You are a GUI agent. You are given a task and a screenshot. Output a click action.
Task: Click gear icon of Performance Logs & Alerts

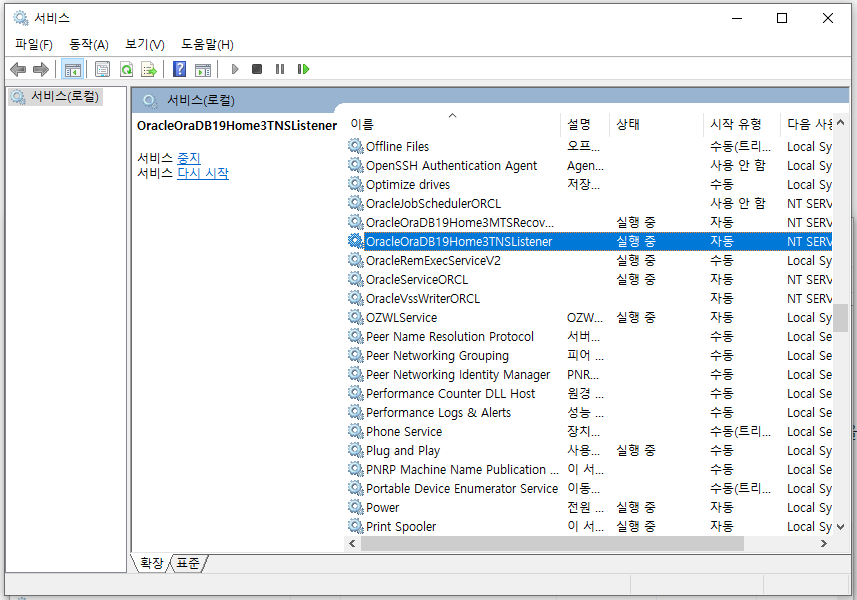point(356,412)
